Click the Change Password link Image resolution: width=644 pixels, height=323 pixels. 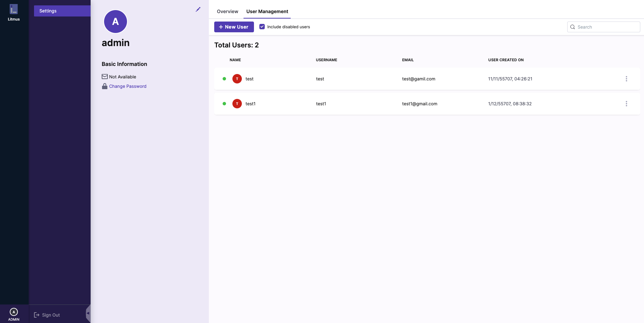pos(128,86)
